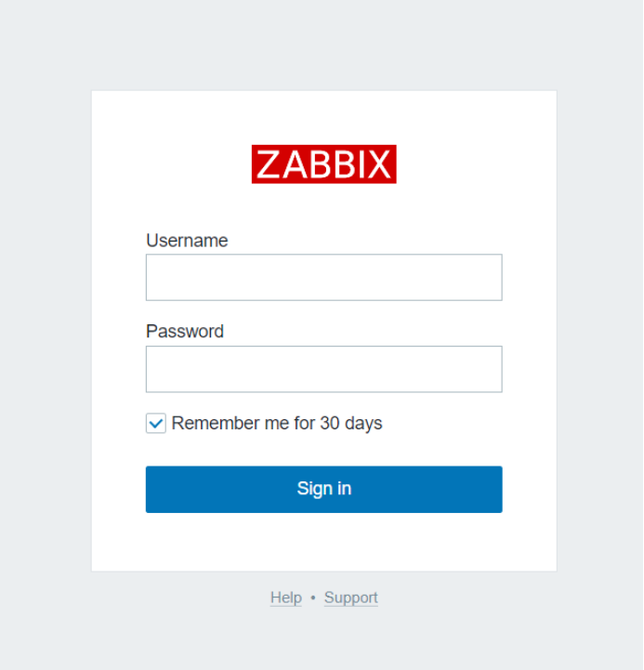The width and height of the screenshot is (644, 670).
Task: Open the Help link
Action: click(x=286, y=598)
